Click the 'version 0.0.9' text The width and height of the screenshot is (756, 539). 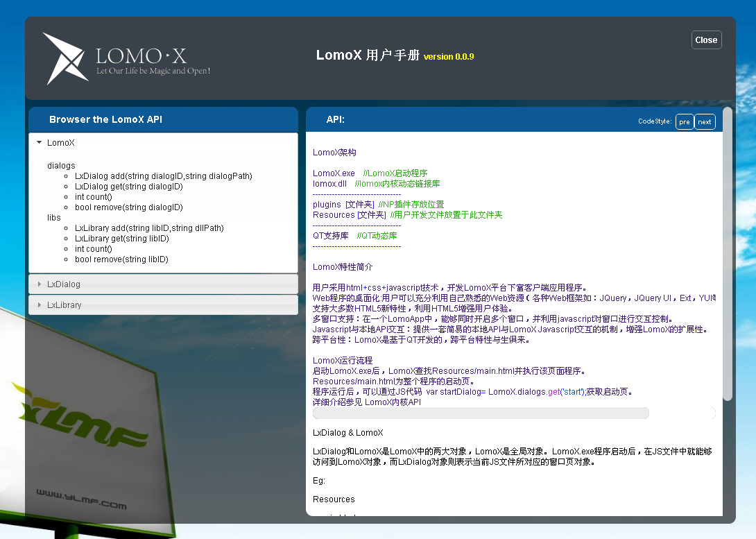click(x=449, y=57)
